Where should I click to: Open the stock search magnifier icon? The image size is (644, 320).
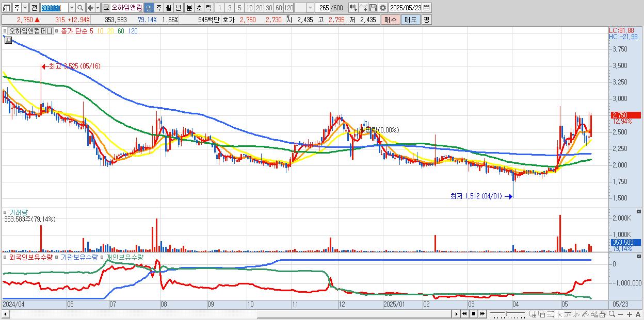click(x=81, y=8)
